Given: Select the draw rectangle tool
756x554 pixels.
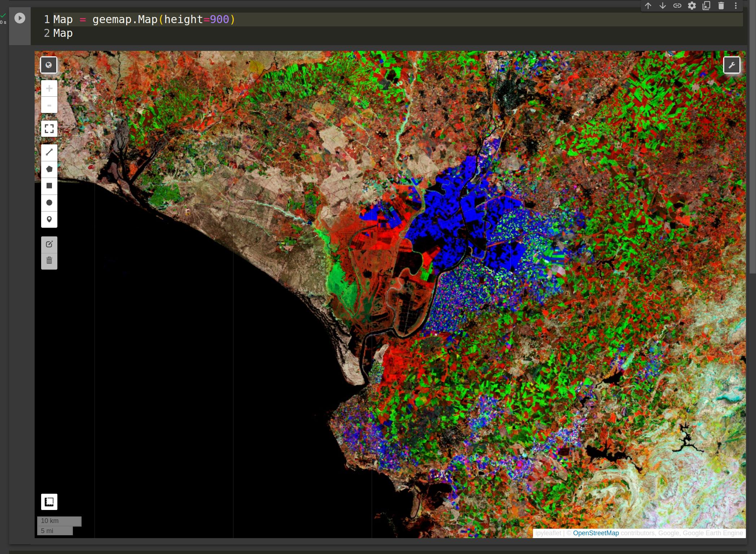Looking at the screenshot, I should click(x=49, y=186).
